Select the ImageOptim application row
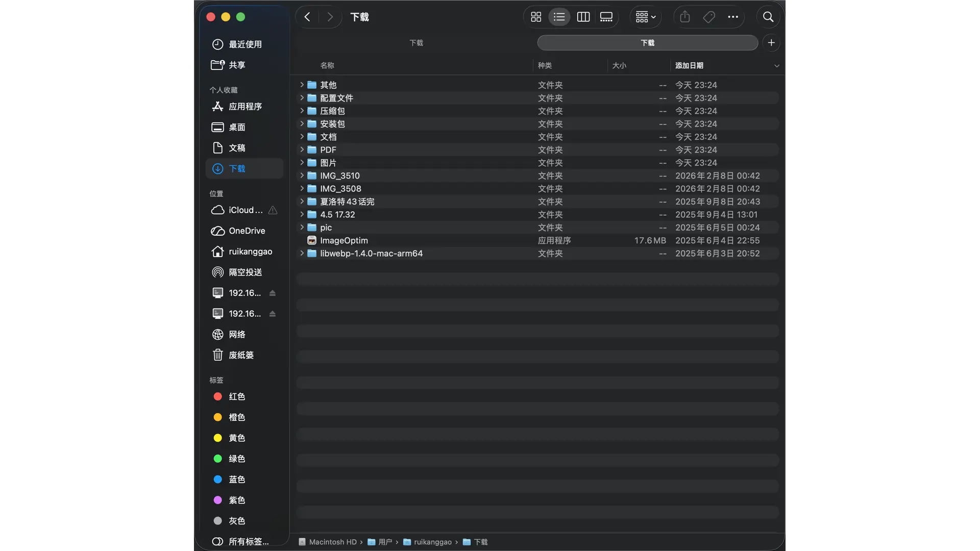The image size is (980, 551). point(344,240)
